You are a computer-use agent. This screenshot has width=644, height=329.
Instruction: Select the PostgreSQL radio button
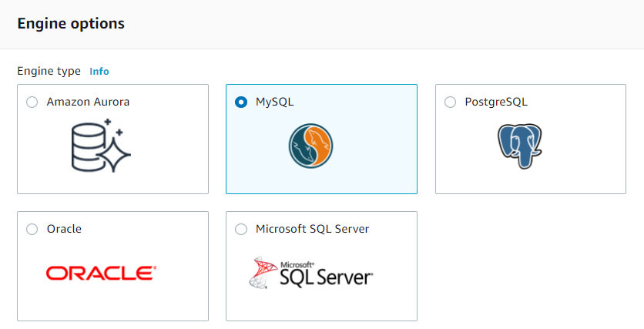[x=451, y=102]
